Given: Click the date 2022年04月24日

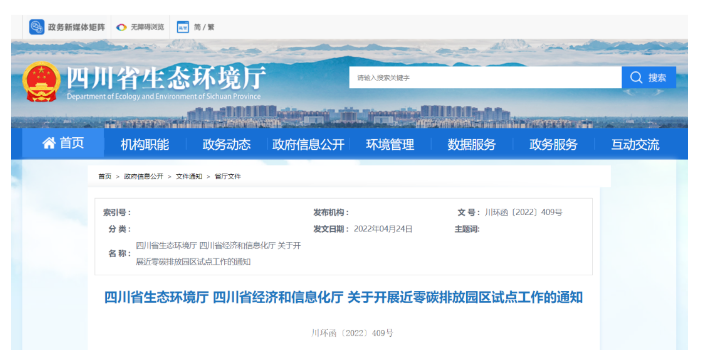Looking at the screenshot, I should coord(383,229).
